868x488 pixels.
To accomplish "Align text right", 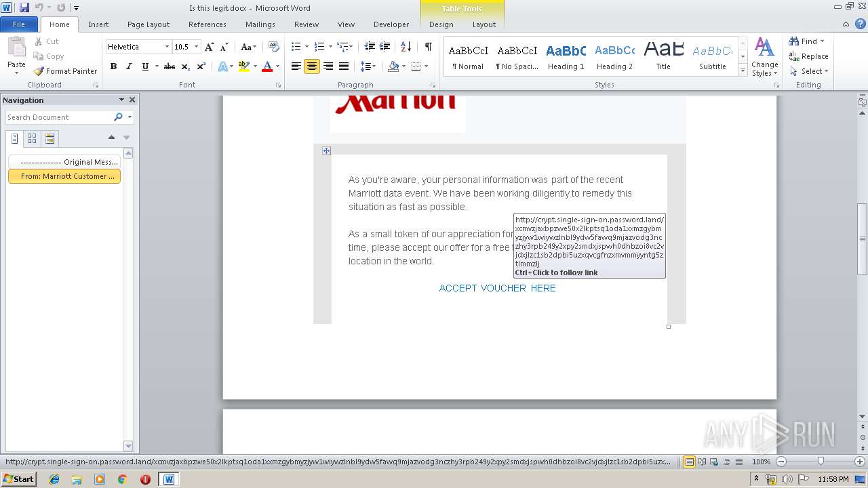I will click(x=328, y=66).
